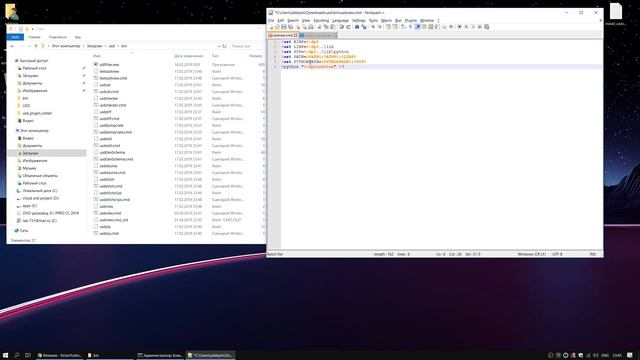This screenshot has width=640, height=360.
Task: Open the Вид ribbon tab in Explorer
Action: 78,37
